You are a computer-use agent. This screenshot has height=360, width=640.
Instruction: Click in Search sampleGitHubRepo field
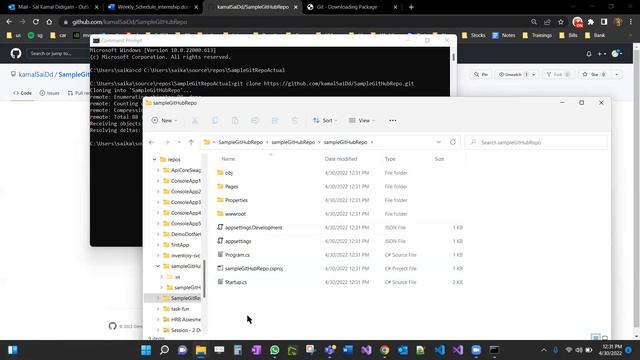tap(536, 142)
